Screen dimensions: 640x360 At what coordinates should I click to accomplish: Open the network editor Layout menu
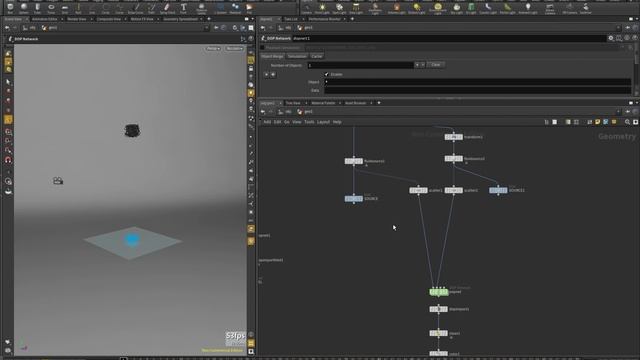point(323,122)
